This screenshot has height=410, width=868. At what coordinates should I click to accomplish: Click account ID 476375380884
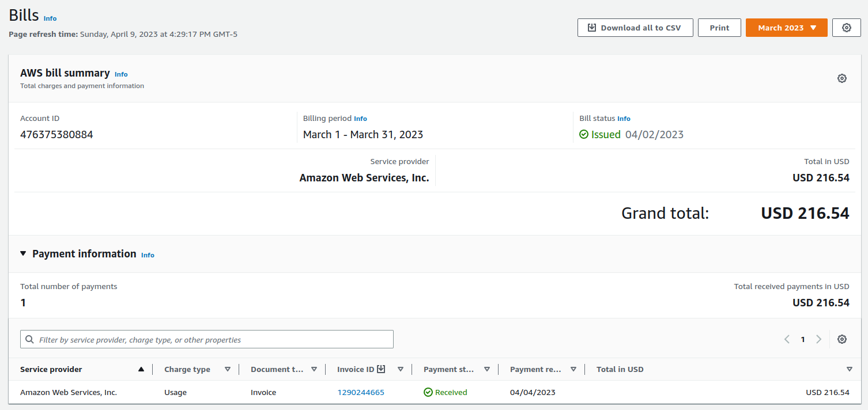pos(56,135)
